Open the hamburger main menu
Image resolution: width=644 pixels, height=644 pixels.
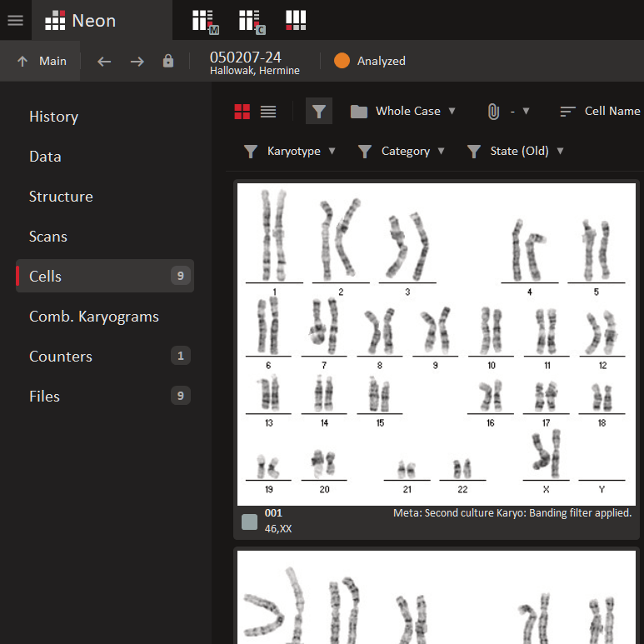[x=15, y=20]
